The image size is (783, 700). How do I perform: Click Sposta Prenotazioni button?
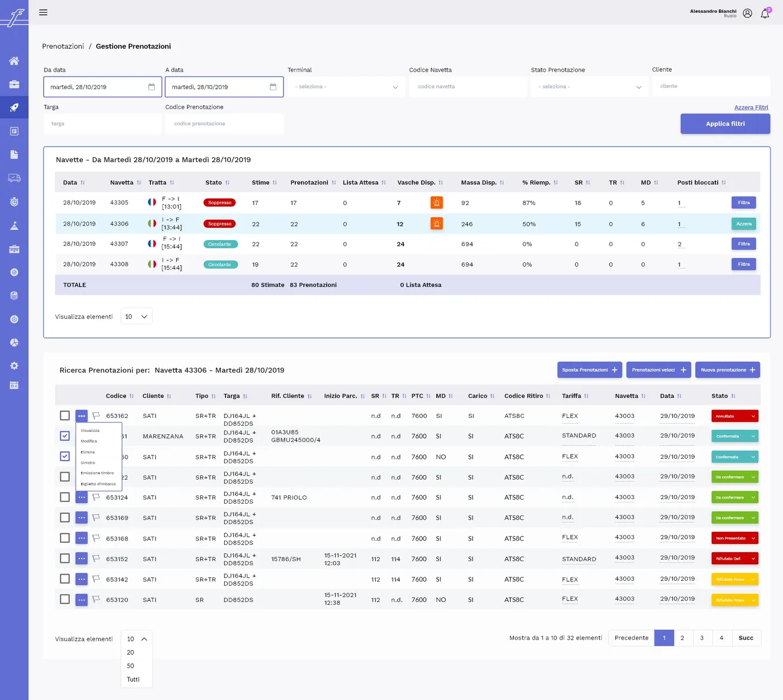(590, 370)
